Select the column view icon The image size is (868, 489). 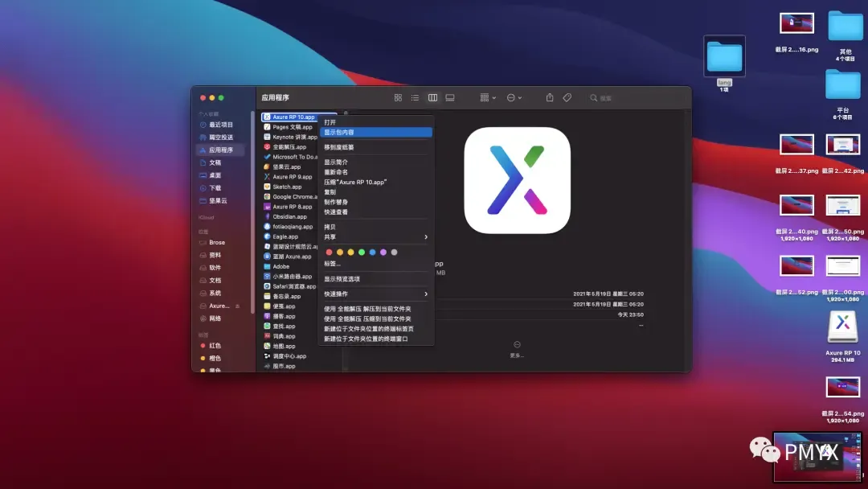(x=433, y=97)
